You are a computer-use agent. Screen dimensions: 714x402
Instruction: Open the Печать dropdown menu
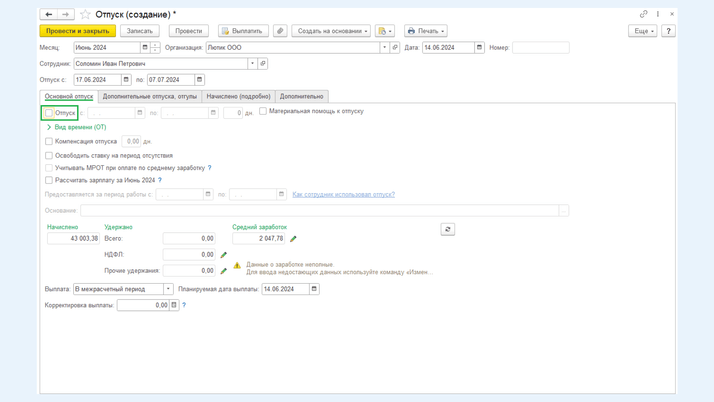point(426,31)
